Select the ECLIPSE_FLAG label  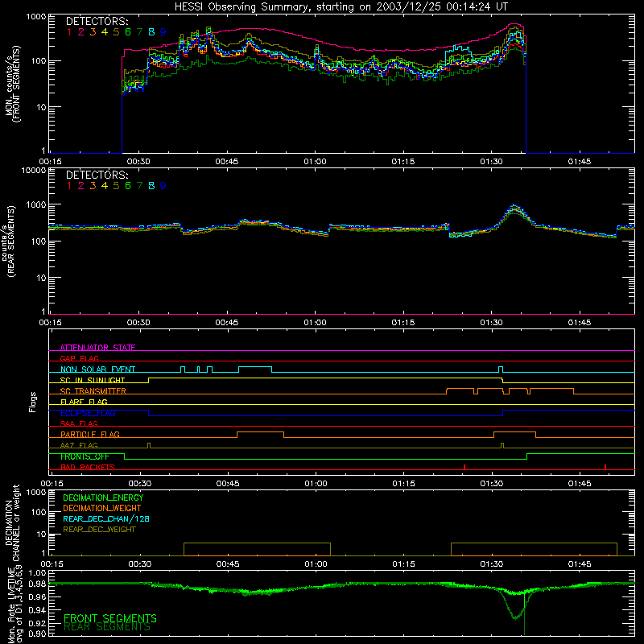click(88, 413)
